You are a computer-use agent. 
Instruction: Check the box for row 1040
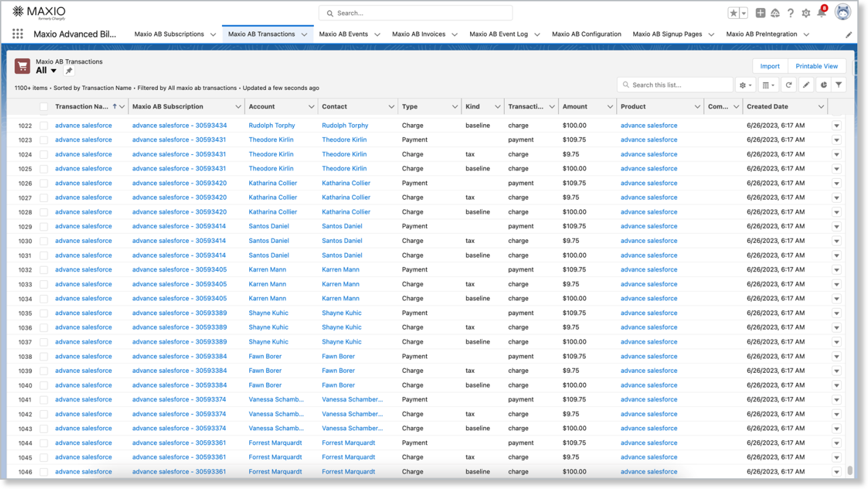tap(43, 386)
